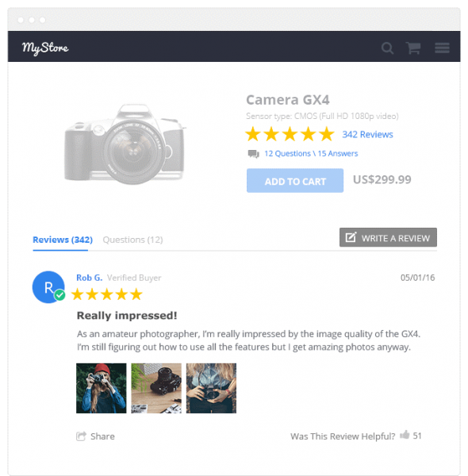Click the MyStore logo
The width and height of the screenshot is (468, 476).
point(45,48)
